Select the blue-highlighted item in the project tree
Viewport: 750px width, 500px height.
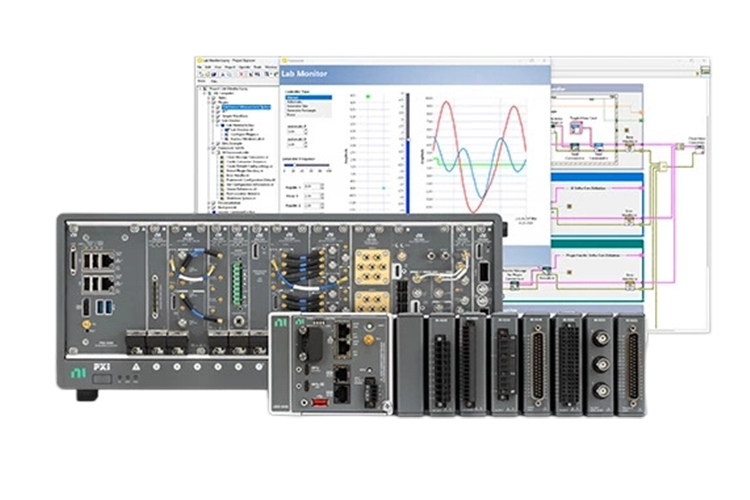246,107
